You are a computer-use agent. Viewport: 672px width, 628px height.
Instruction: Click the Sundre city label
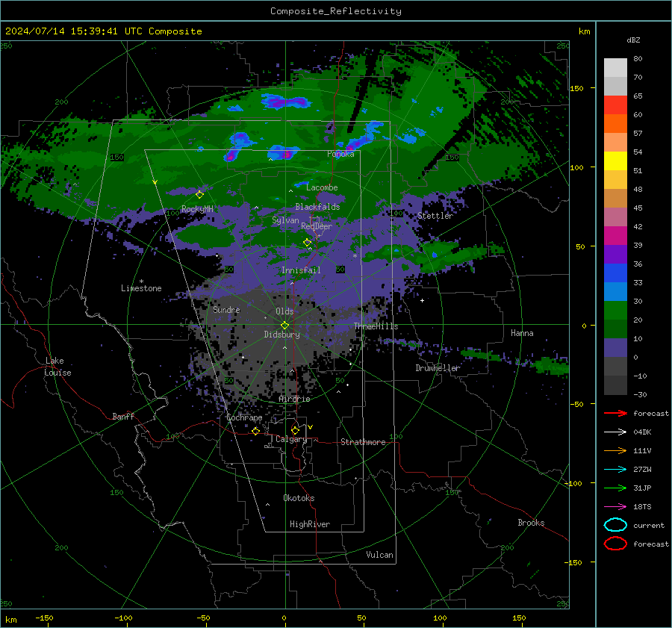[227, 310]
